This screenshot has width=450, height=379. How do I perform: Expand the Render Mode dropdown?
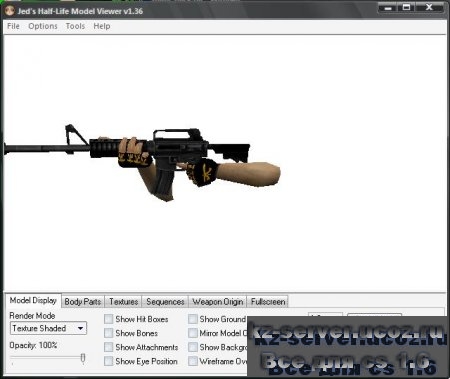48,328
